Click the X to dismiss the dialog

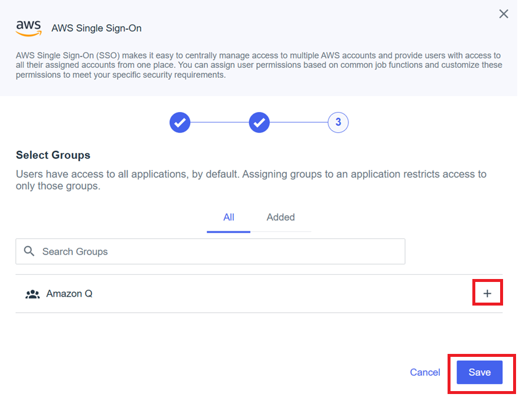point(503,14)
